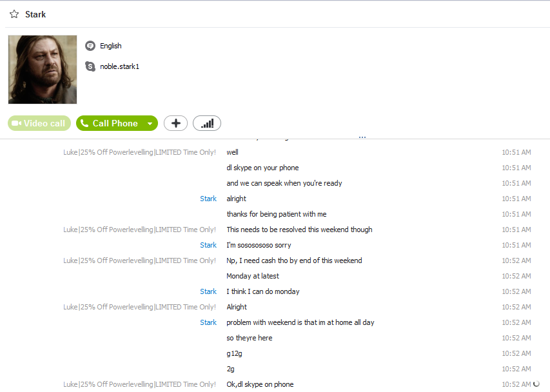This screenshot has height=392, width=550.
Task: Click message 'I think I can do monday'
Action: 263,291
